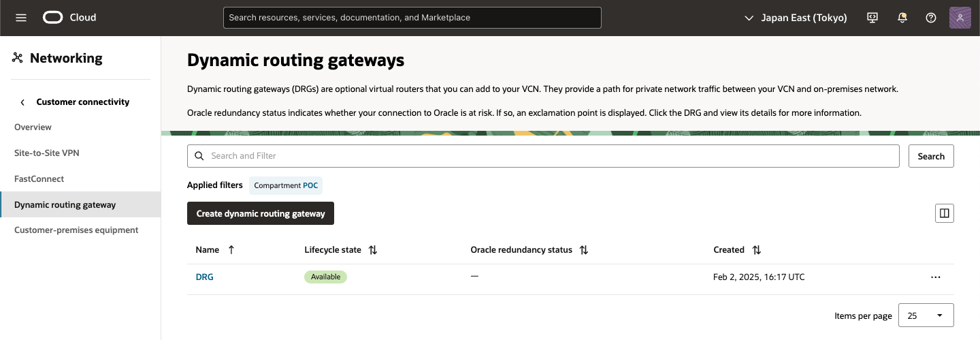Click the Name column header
Image resolution: width=980 pixels, height=340 pixels.
(208, 250)
